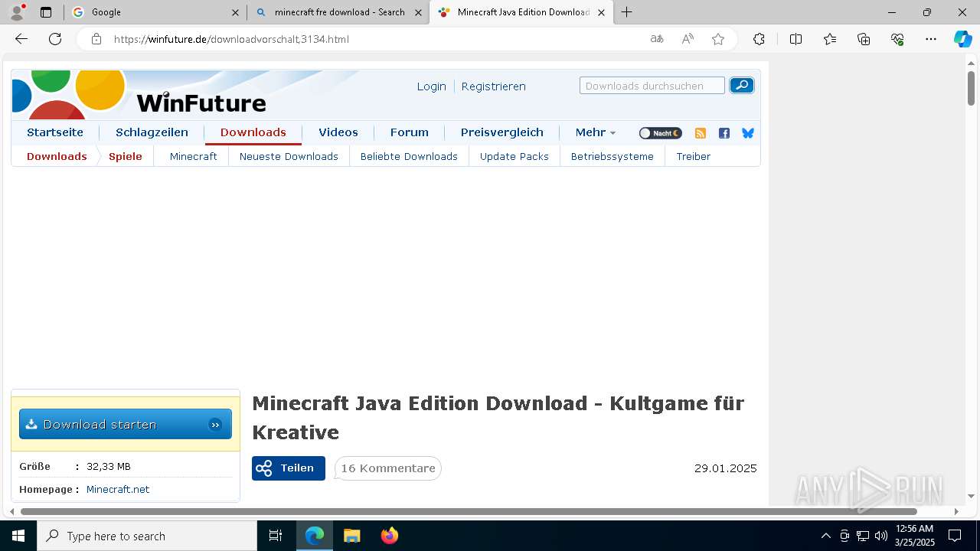Open Extensions puzzle icon
The image size is (980, 551).
759,39
